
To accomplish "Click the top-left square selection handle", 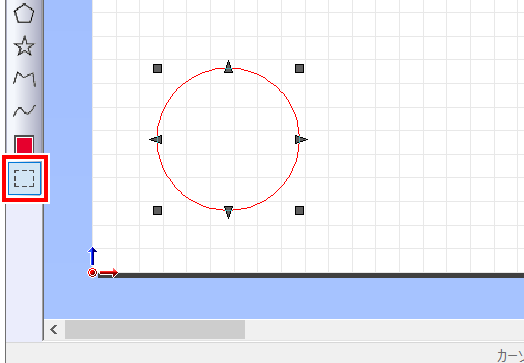I will [157, 69].
